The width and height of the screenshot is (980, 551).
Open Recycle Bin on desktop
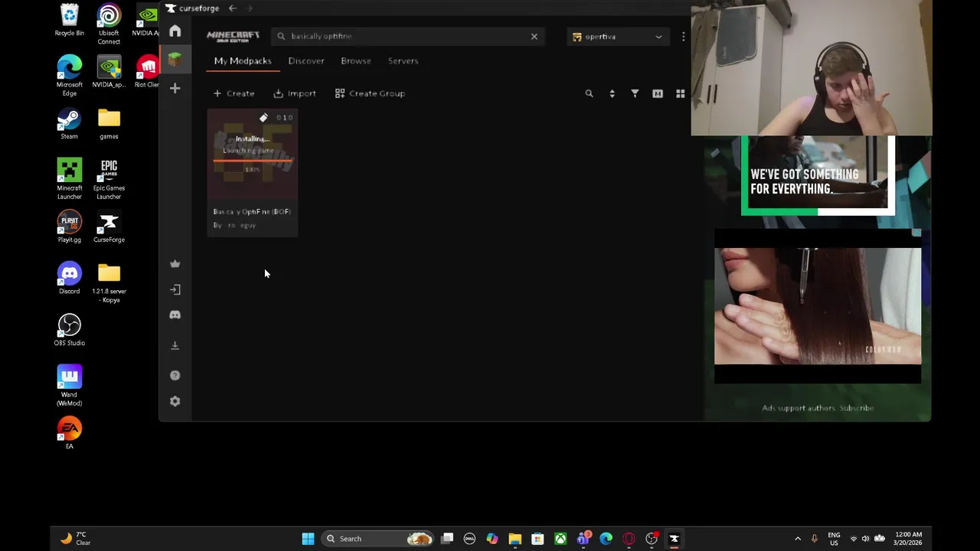pos(69,21)
